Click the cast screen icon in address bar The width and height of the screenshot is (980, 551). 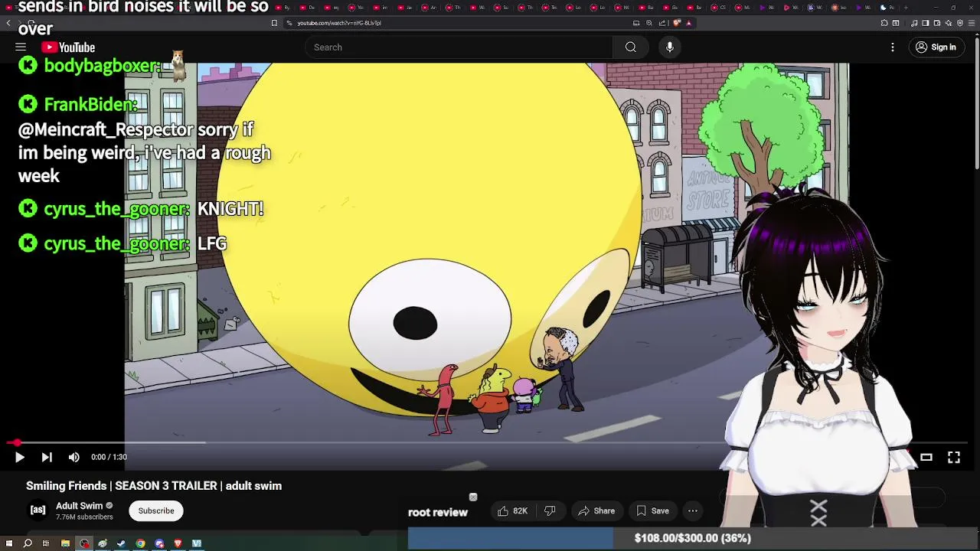pos(636,23)
